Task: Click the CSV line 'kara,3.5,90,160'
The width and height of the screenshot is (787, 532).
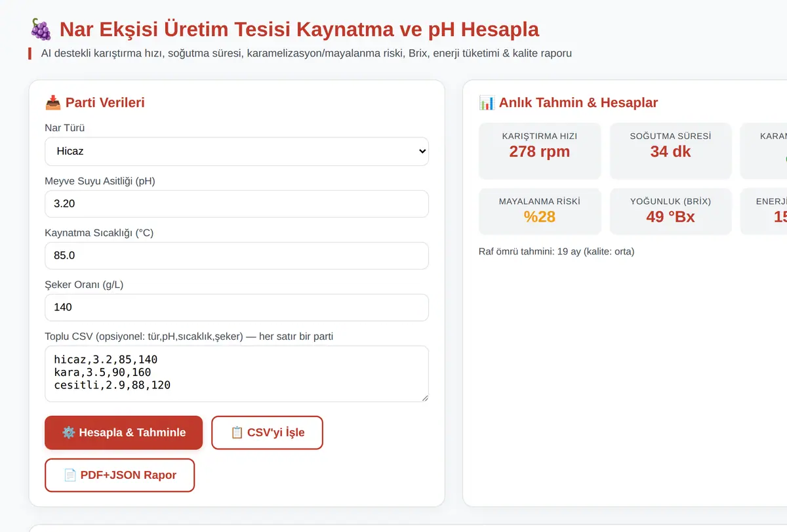Action: click(x=102, y=373)
